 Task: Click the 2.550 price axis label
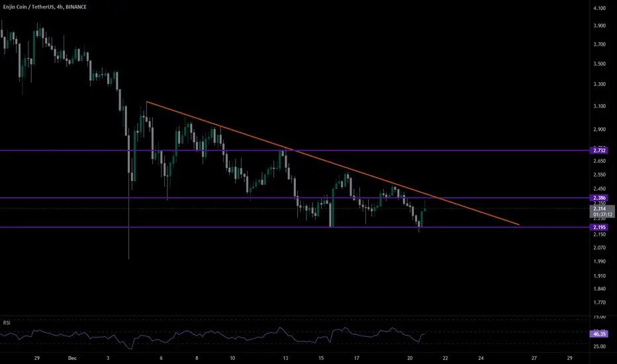[x=599, y=175]
